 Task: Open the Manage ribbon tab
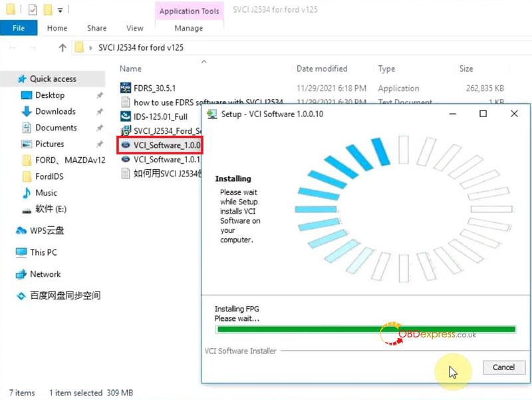pos(189,28)
